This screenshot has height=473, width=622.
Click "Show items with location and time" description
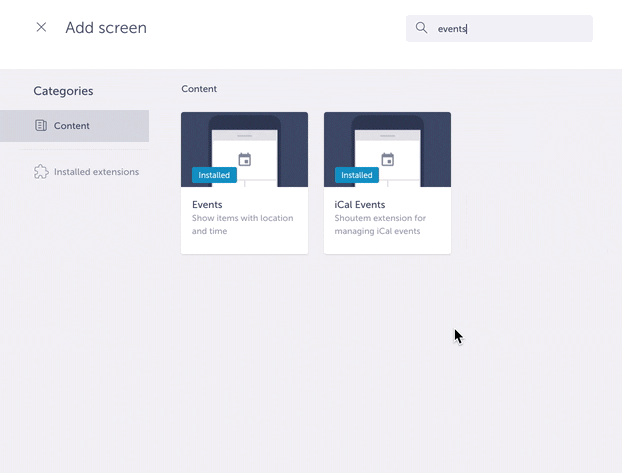(242, 224)
